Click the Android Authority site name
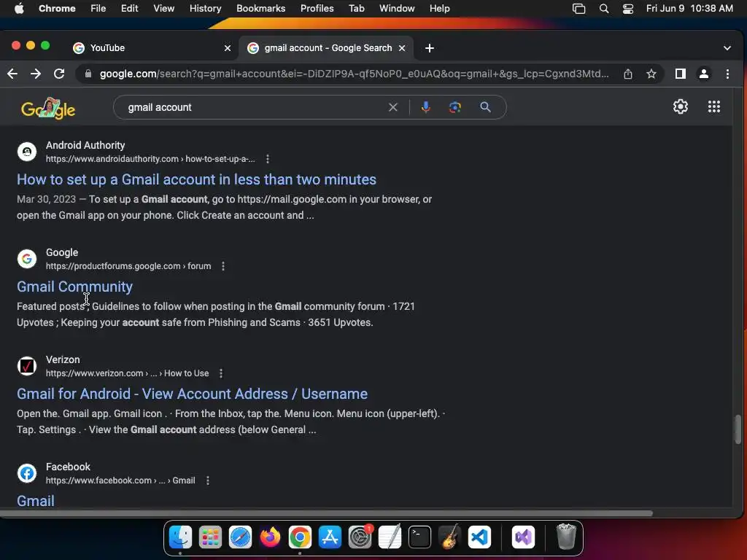 click(x=85, y=145)
